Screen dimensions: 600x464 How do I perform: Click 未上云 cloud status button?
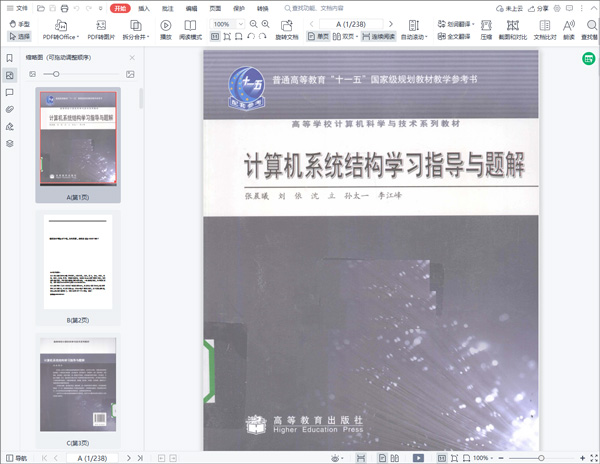(x=509, y=8)
